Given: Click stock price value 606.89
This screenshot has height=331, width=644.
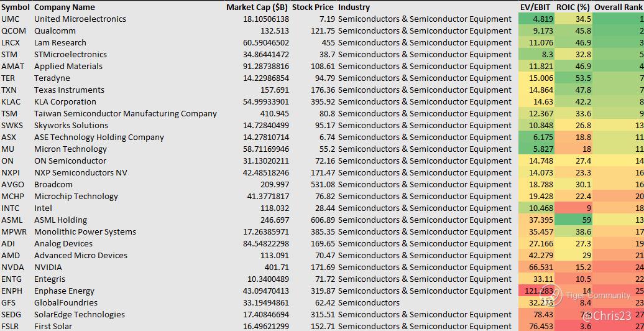Looking at the screenshot, I should 321,220.
